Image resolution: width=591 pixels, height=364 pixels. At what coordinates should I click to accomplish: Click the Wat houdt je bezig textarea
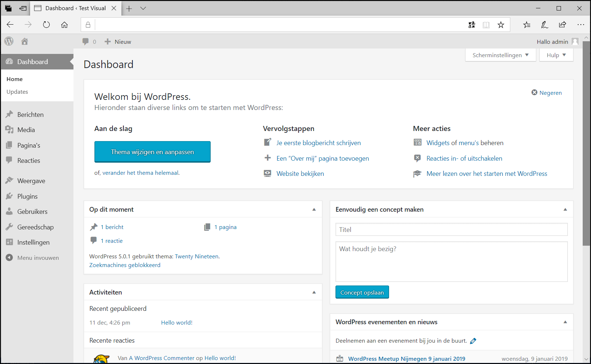tap(451, 262)
